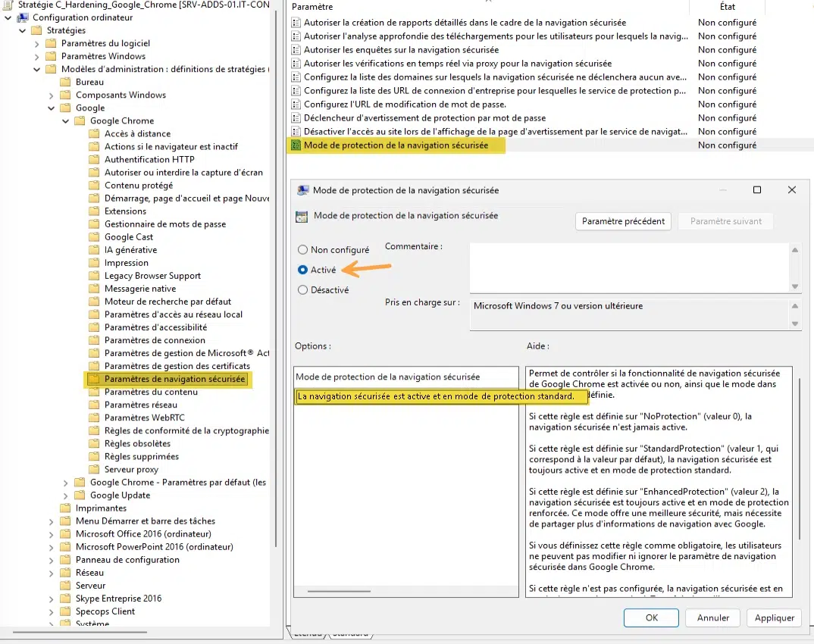The width and height of the screenshot is (814, 644).
Task: Select 'Paramètres de navigation sécurisée' tree item
Action: [174, 379]
